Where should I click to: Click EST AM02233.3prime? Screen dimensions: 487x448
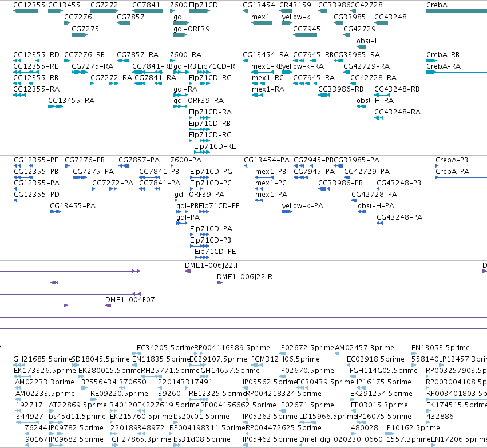[45, 382]
